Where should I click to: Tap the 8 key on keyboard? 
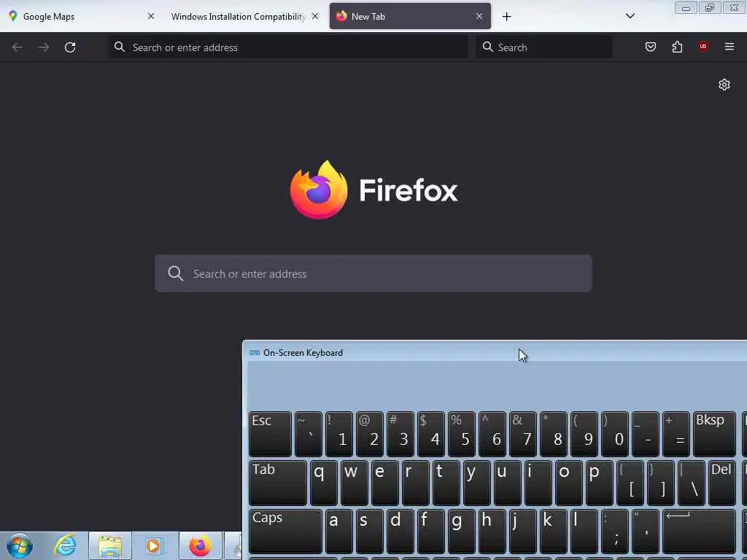[554, 435]
